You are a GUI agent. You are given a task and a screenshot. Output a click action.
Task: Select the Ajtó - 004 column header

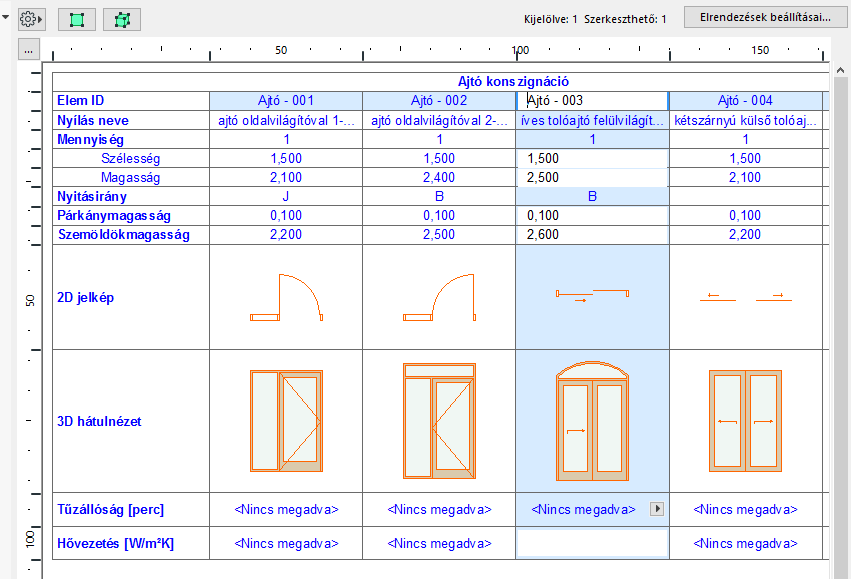pos(745,101)
